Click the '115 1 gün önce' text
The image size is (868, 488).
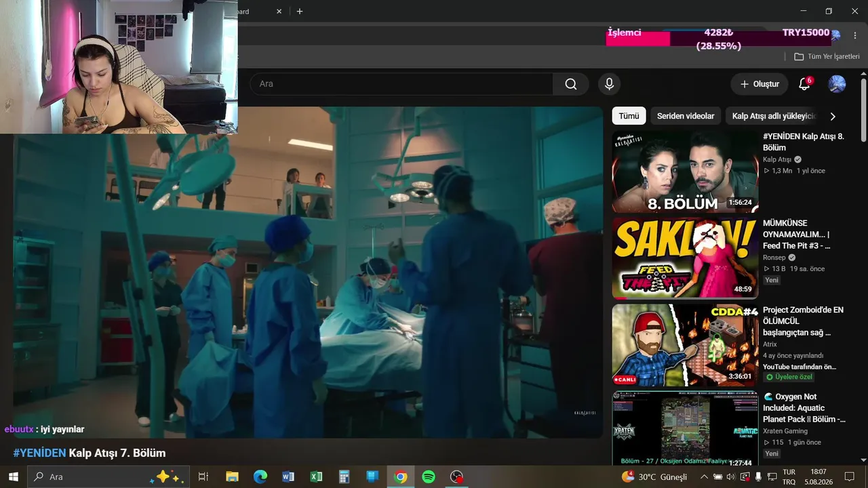[x=792, y=443]
